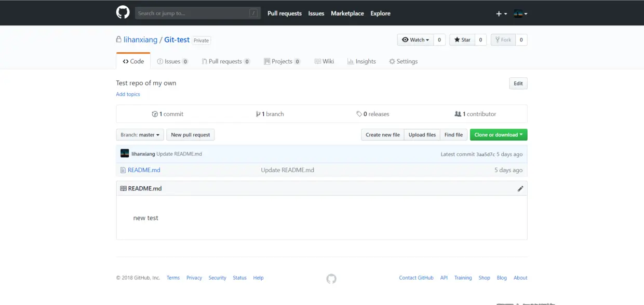Click the New pull request button
The height and width of the screenshot is (305, 644).
coord(191,135)
